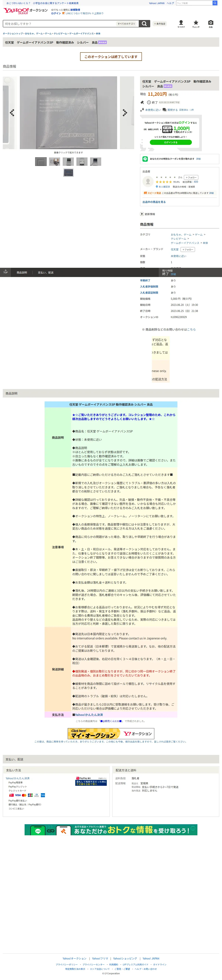Open the footer Yahoo!フリマ link
Viewport: 222px width, 980px height.
click(100, 959)
